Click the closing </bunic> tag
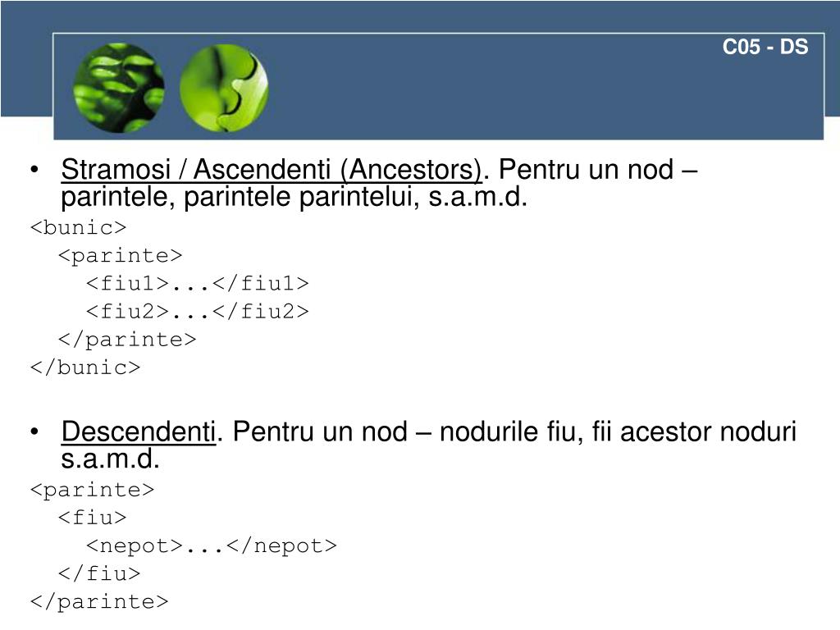The height and width of the screenshot is (630, 840). coord(85,367)
